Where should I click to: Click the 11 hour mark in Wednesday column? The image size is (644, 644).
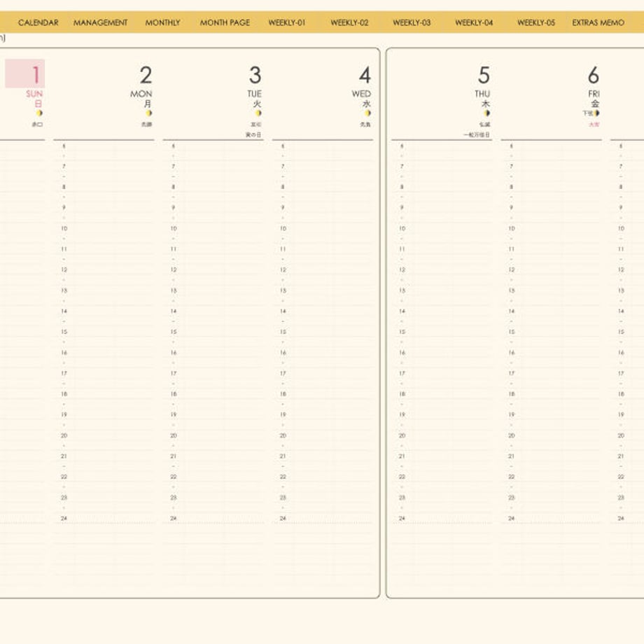point(283,249)
